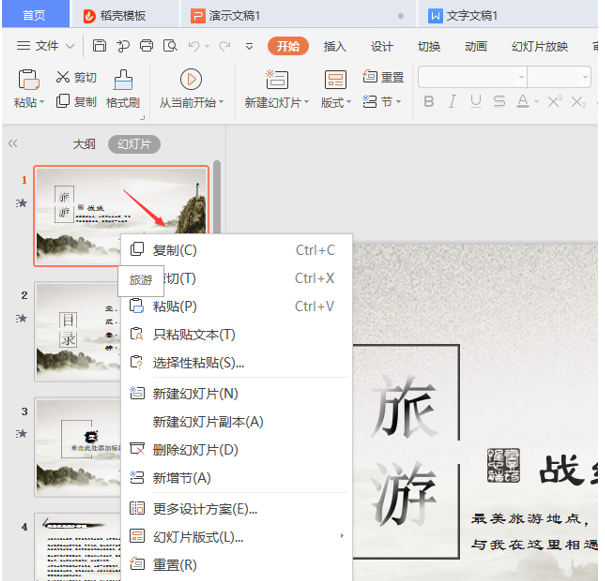Choose Paste (粘贴(P)) in context menu
The image size is (605, 581).
tap(236, 306)
